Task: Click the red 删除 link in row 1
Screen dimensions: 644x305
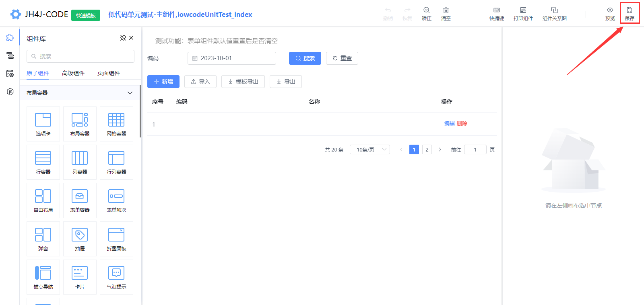Action: [462, 123]
